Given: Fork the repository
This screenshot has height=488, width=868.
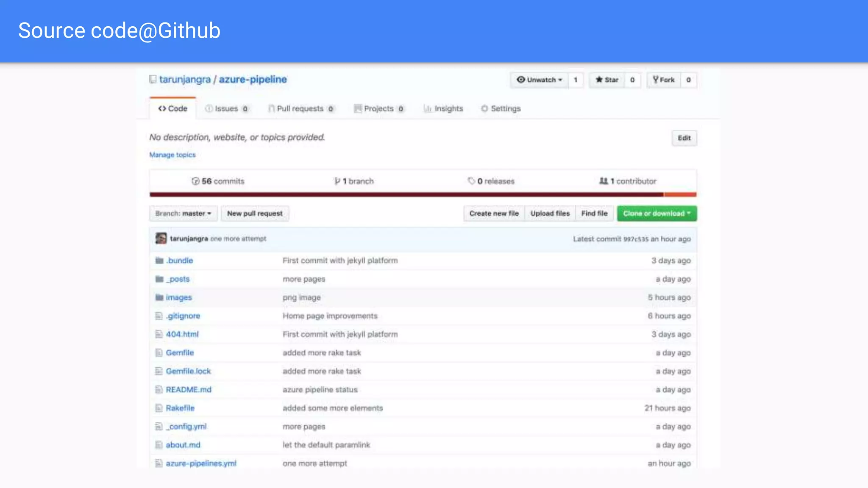Looking at the screenshot, I should 663,80.
